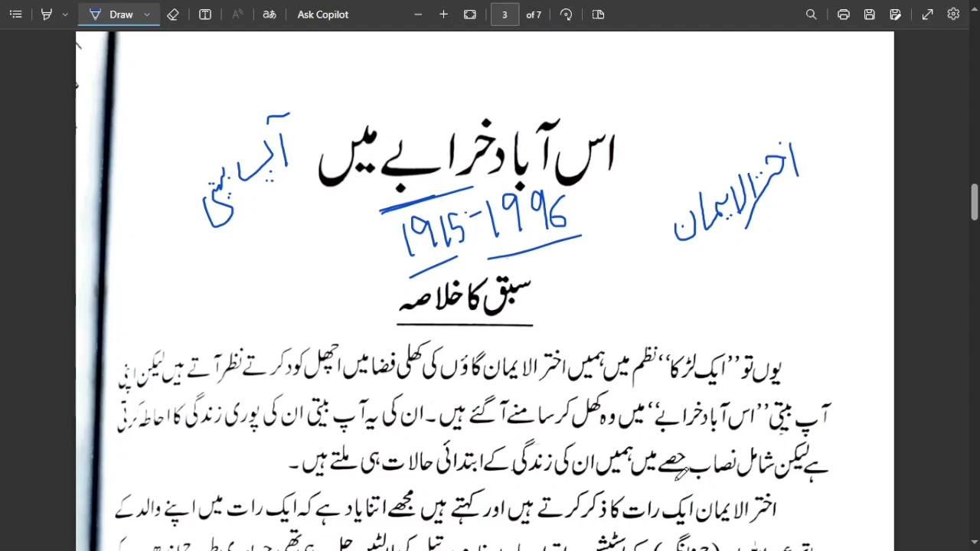Click the vertical scrollbar thumb
This screenshot has height=551, width=980.
(975, 201)
